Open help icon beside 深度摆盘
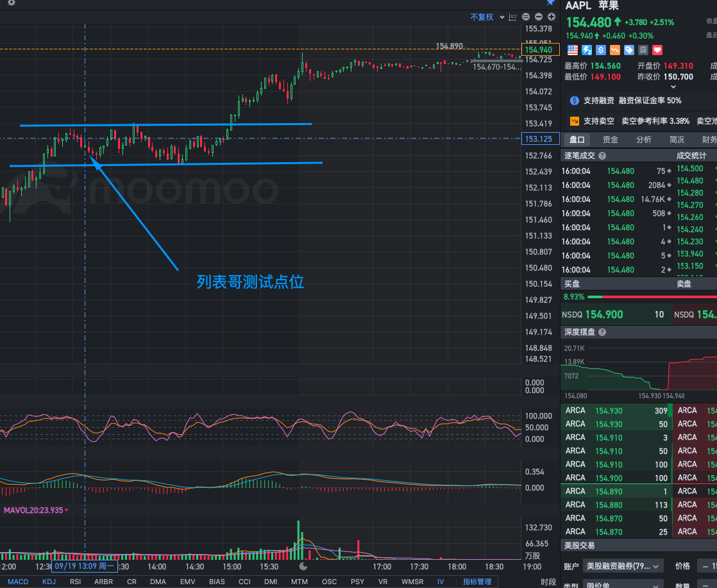Image resolution: width=717 pixels, height=588 pixels. tap(602, 332)
